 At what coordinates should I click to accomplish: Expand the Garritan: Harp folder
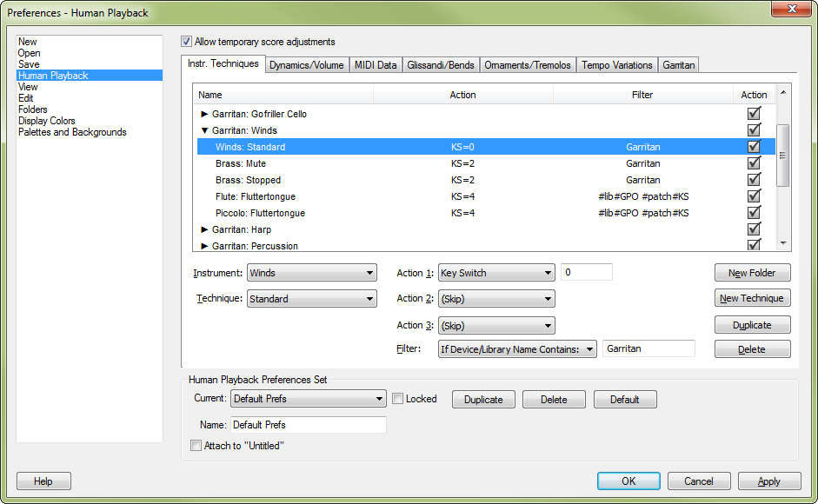tap(204, 229)
